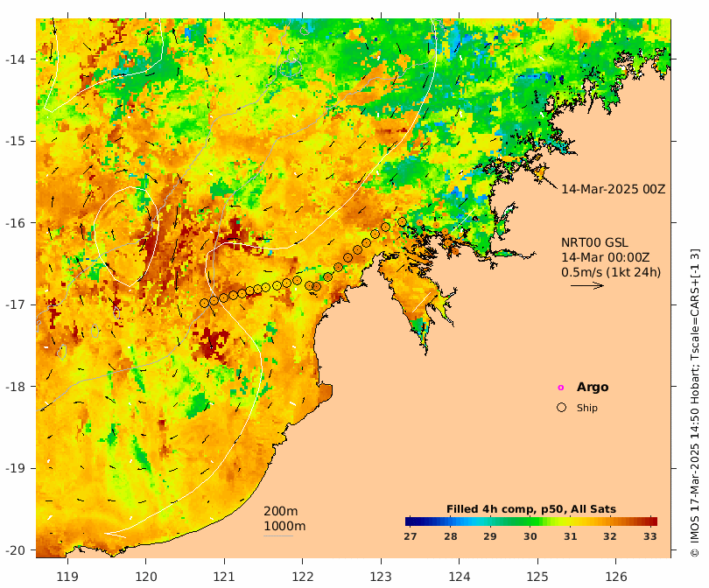This screenshot has height=588, width=709.
Task: Click the 123 longitude axis label
Action: (381, 577)
